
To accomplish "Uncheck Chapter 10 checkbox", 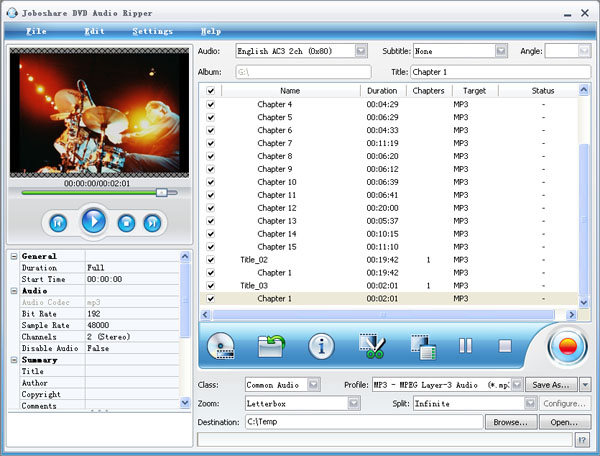I will click(210, 182).
